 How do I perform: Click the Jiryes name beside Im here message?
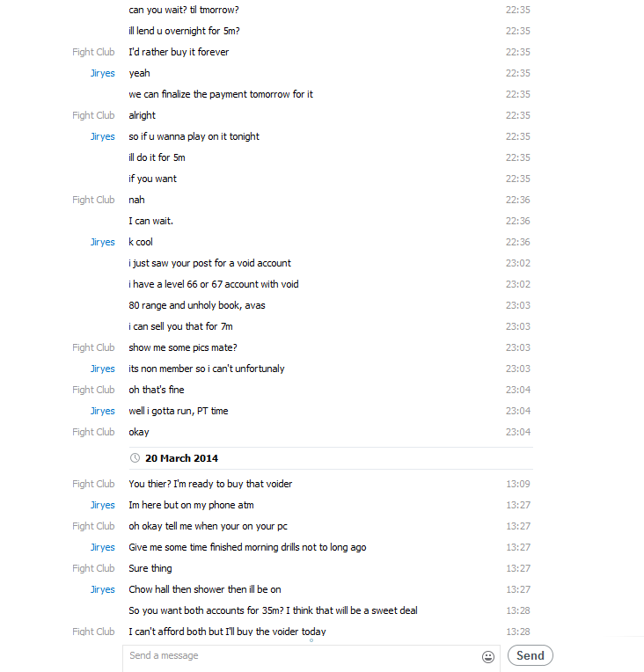click(x=102, y=505)
